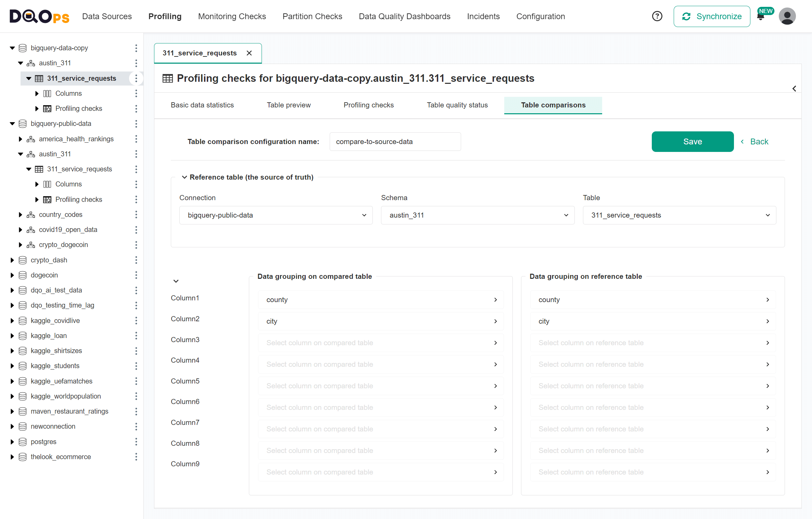This screenshot has width=812, height=519.
Task: Open kebab menu for selected 311_service_requests table
Action: point(136,78)
